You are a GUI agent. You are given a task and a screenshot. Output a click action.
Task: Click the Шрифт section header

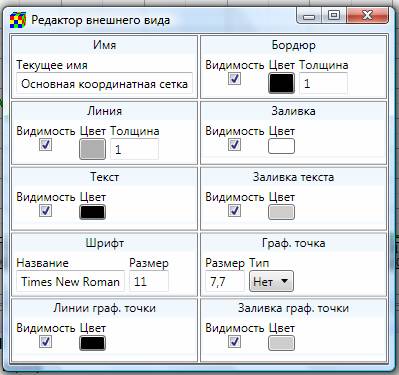(x=104, y=243)
